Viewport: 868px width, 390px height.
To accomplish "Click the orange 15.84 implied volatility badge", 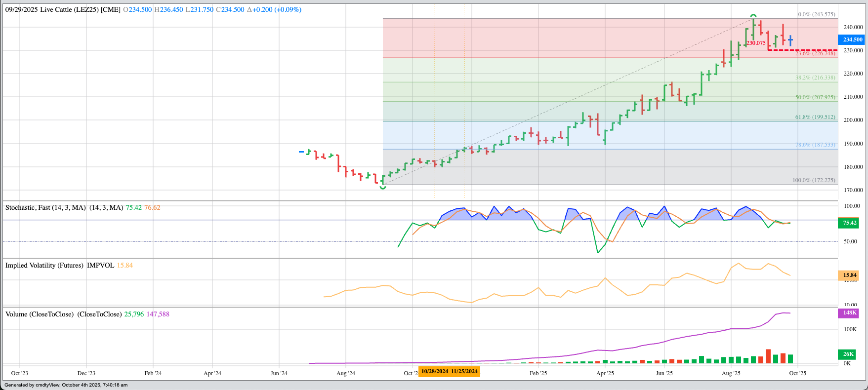I will point(849,275).
